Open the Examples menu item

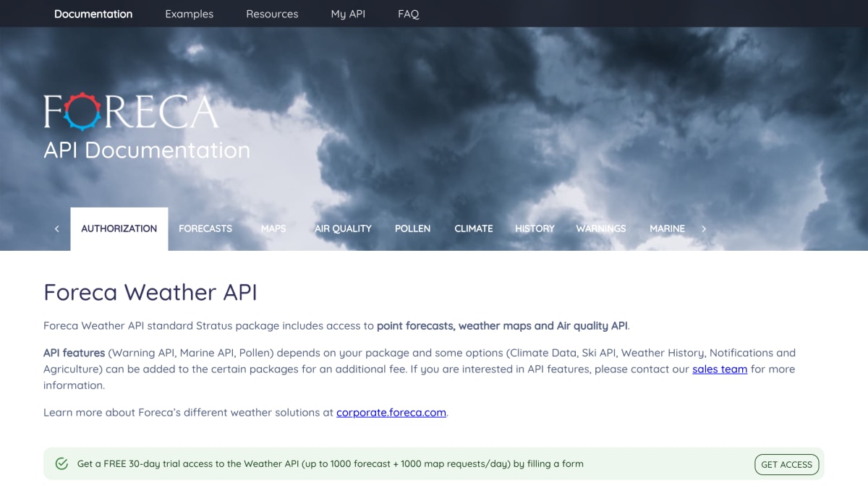[x=189, y=14]
